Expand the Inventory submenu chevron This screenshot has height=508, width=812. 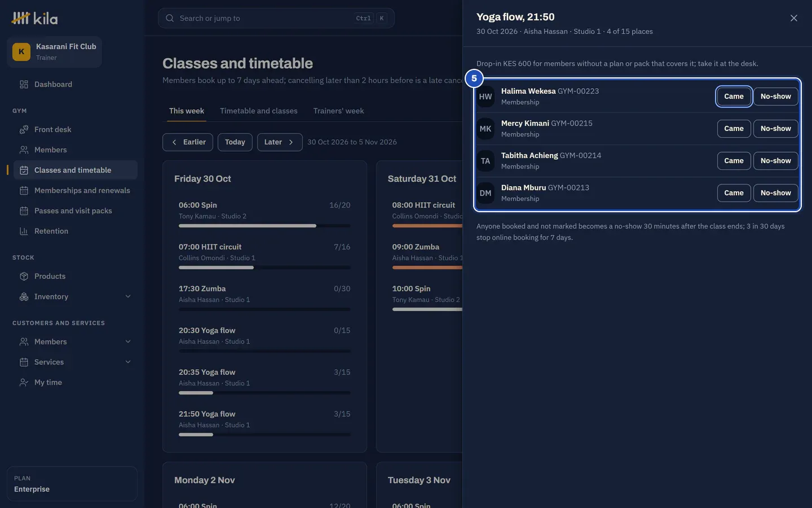[x=128, y=296]
